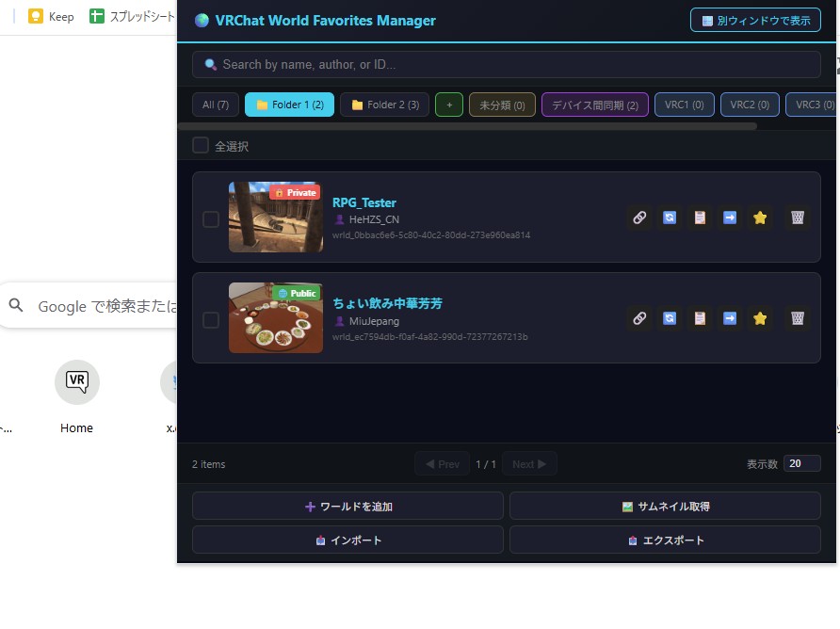
Task: Click the ワールドを追加 button
Action: point(347,507)
